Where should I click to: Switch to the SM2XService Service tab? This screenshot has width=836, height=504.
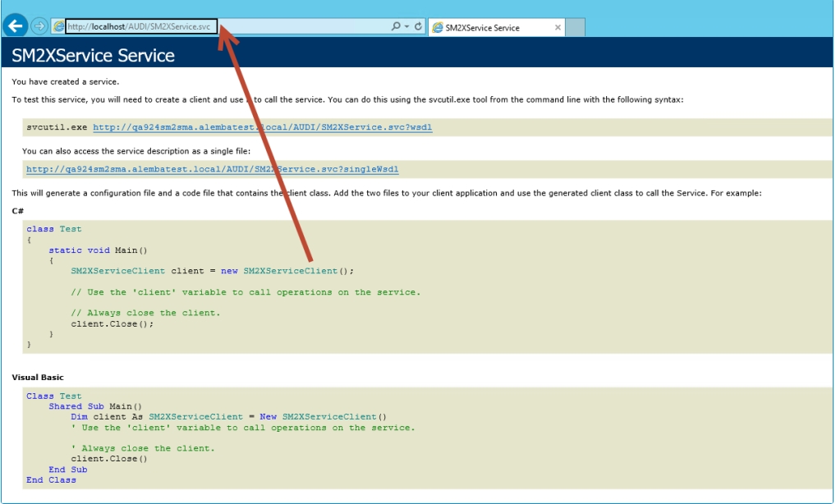(x=489, y=28)
